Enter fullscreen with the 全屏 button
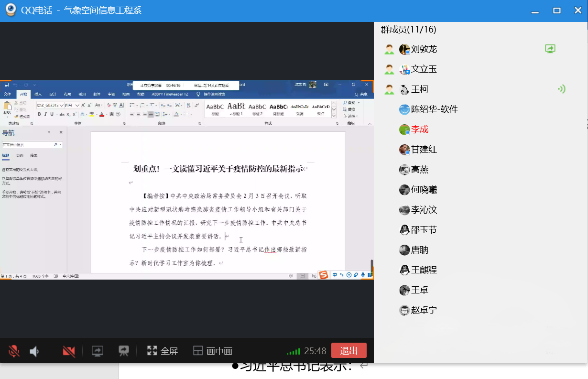This screenshot has width=588, height=379. (163, 351)
